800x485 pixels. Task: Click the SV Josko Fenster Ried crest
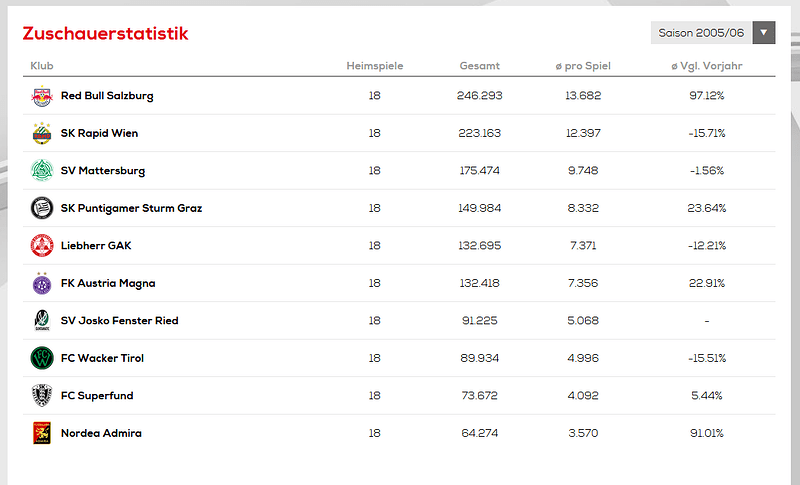coord(42,321)
